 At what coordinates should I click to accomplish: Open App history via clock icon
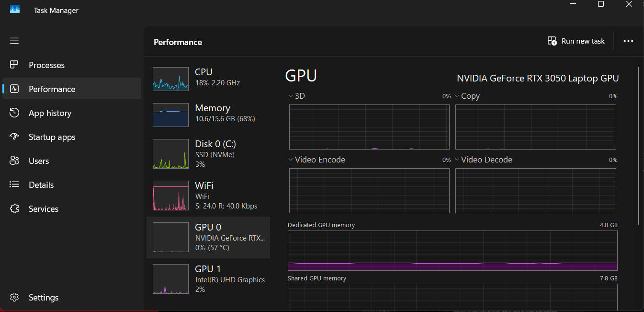click(x=14, y=113)
